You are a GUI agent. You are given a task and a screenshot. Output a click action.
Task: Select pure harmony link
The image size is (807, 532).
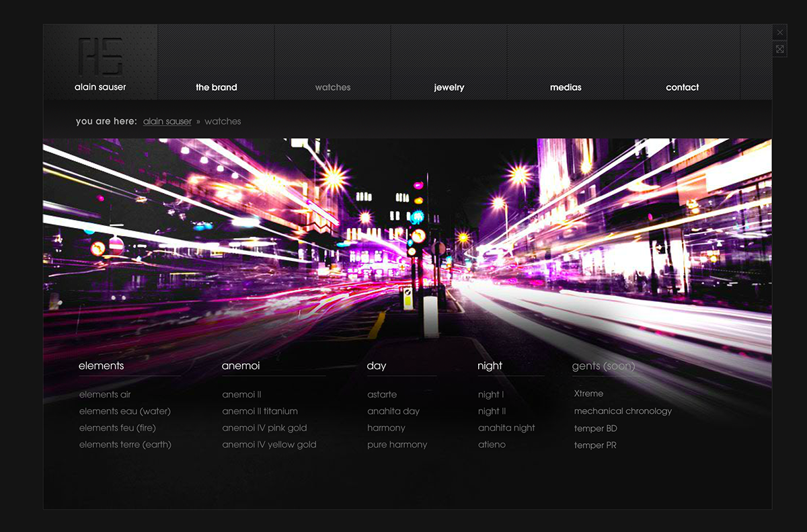tap(397, 445)
